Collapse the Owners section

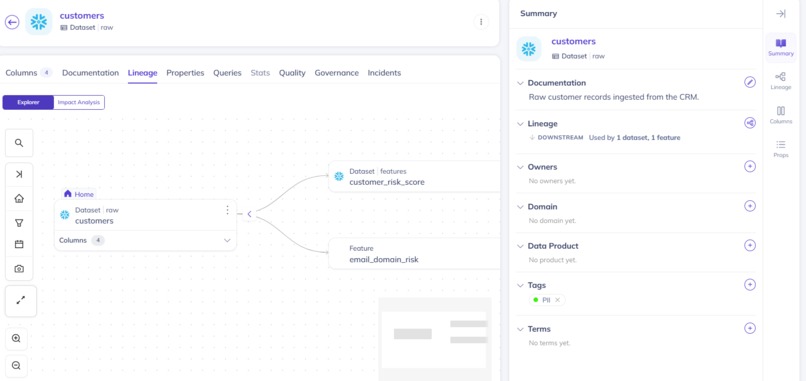[x=520, y=167]
